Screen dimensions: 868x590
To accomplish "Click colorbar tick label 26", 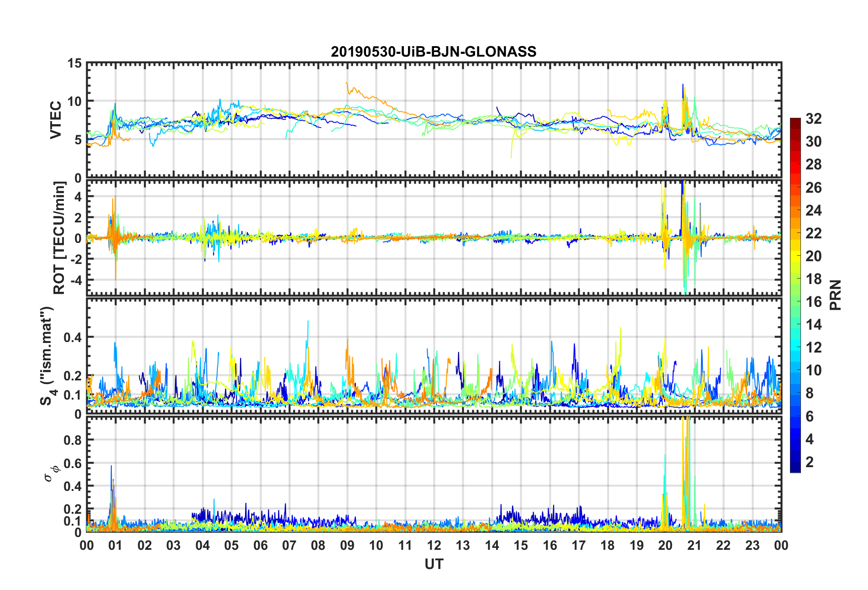I will click(x=814, y=187).
